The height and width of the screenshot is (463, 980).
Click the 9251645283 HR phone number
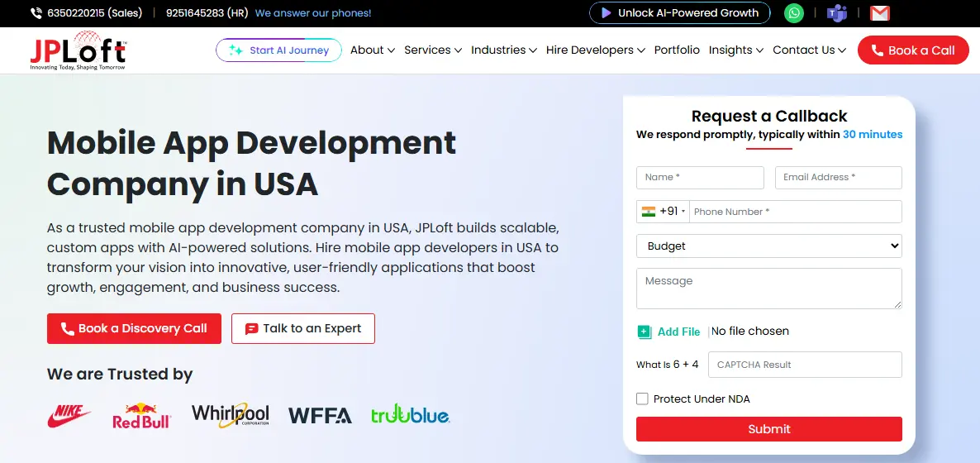point(207,13)
